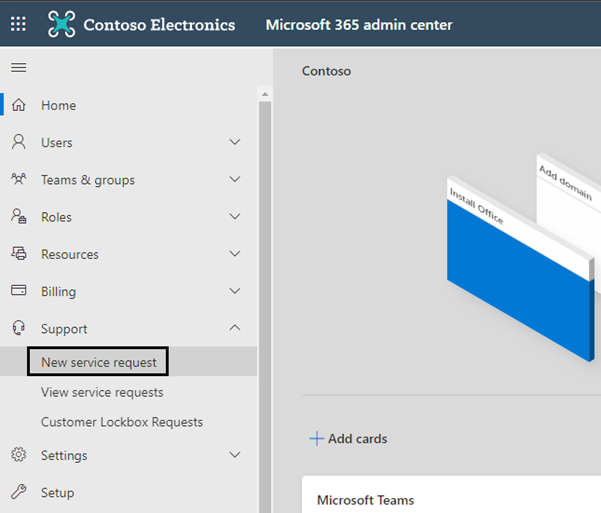This screenshot has height=513, width=601.
Task: Open View service requests
Action: pos(128,392)
